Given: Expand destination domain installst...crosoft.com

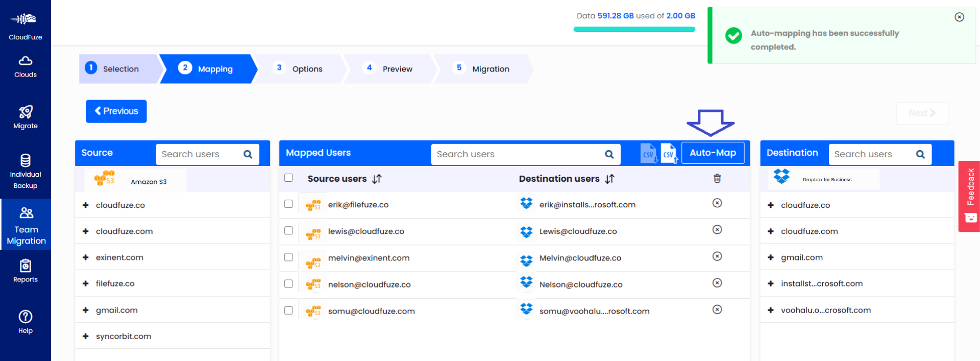Looking at the screenshot, I should [771, 283].
